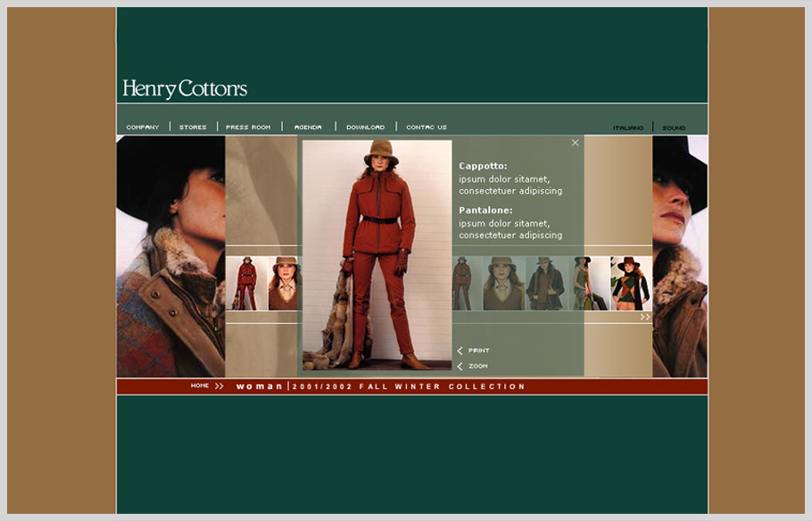This screenshot has width=812, height=521.
Task: Select the Agenda menu item
Action: [308, 128]
